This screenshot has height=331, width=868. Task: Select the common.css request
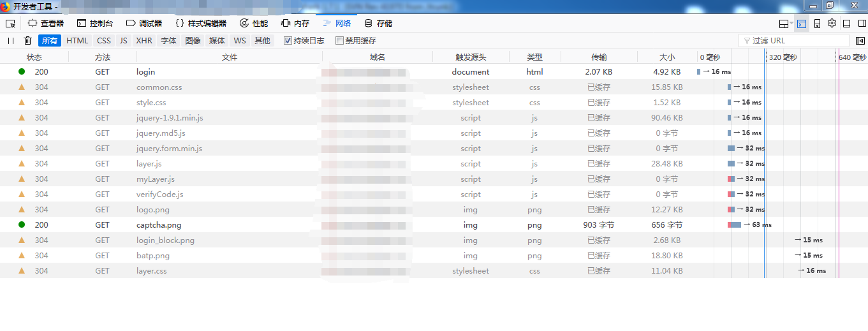(434, 87)
